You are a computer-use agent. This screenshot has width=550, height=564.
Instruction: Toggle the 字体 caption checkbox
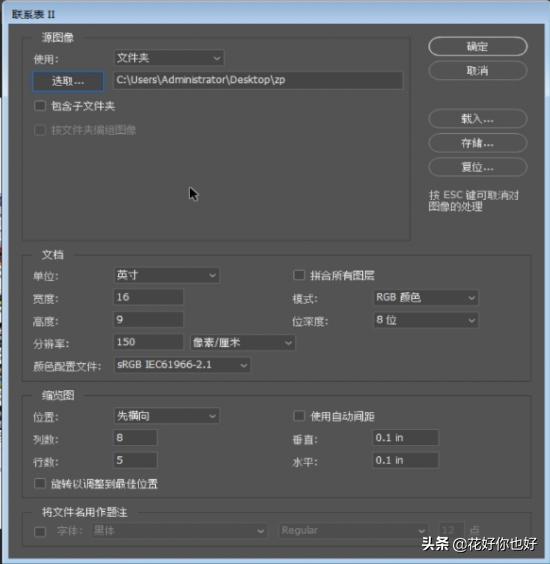click(x=40, y=531)
